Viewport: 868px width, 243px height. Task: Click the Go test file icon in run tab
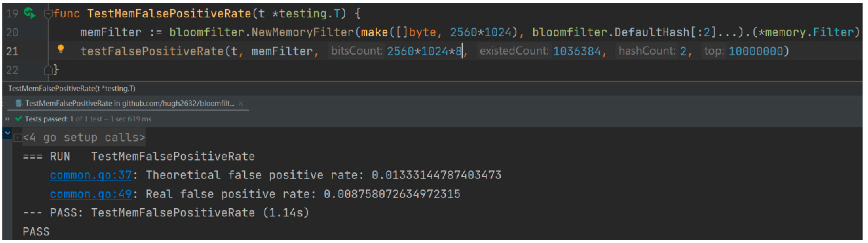pos(19,103)
